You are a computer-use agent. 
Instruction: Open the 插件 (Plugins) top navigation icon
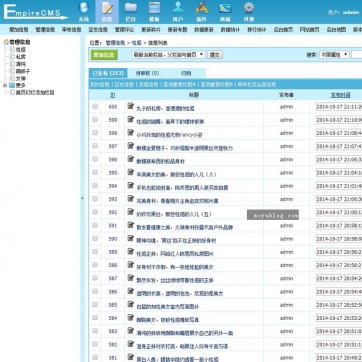tap(202, 12)
